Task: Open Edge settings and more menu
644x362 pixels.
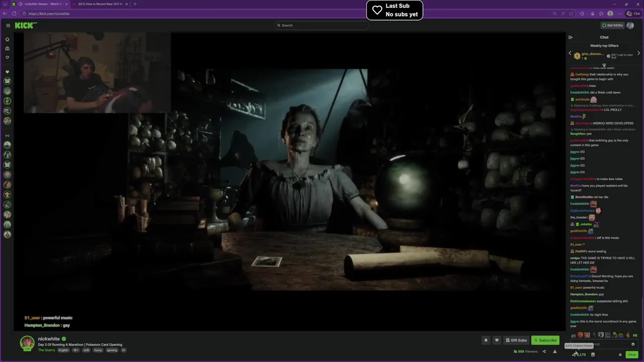Action: tap(619, 14)
